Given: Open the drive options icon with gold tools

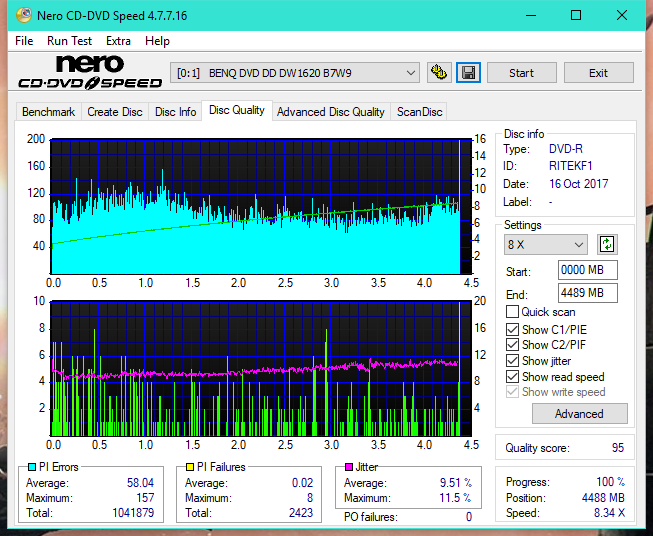Looking at the screenshot, I should pos(439,73).
